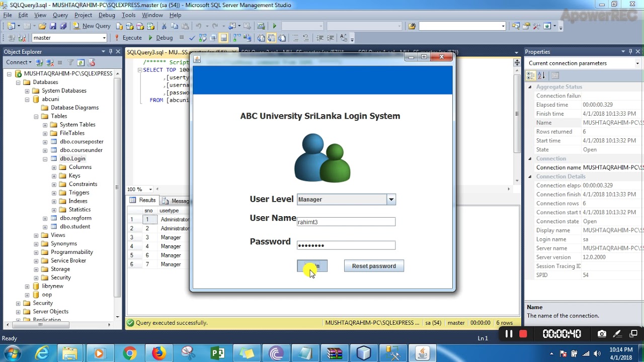Select the Database Diagrams folder

[74, 108]
